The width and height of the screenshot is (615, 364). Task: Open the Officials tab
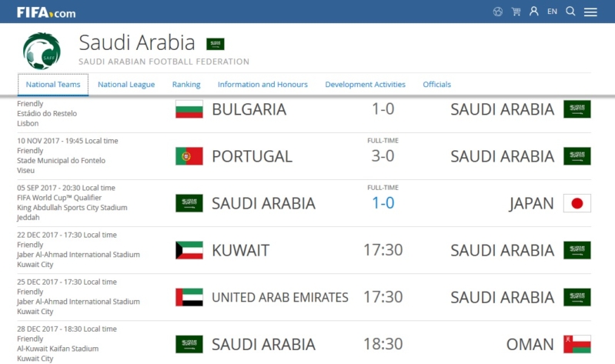tap(437, 85)
